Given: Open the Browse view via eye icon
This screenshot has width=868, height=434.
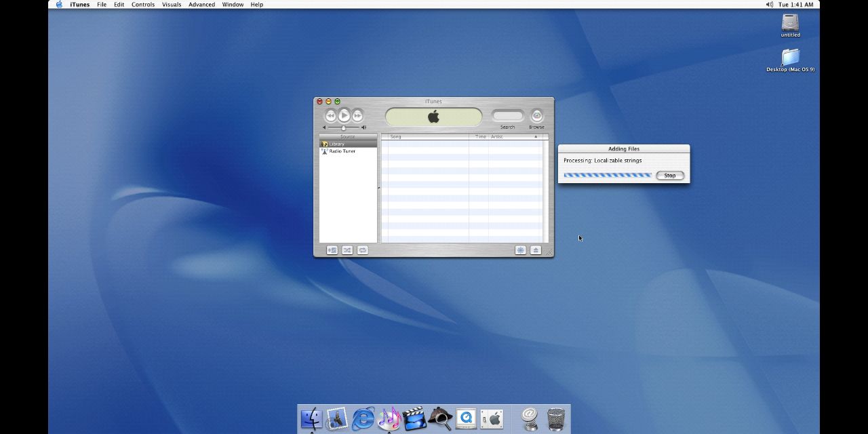Looking at the screenshot, I should [x=536, y=116].
